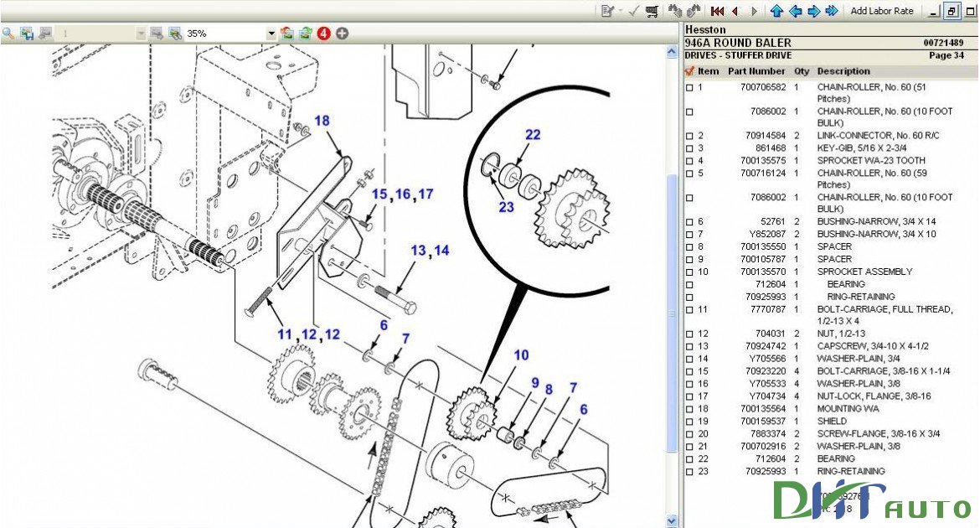
Task: Go to first page icon
Action: point(718,11)
